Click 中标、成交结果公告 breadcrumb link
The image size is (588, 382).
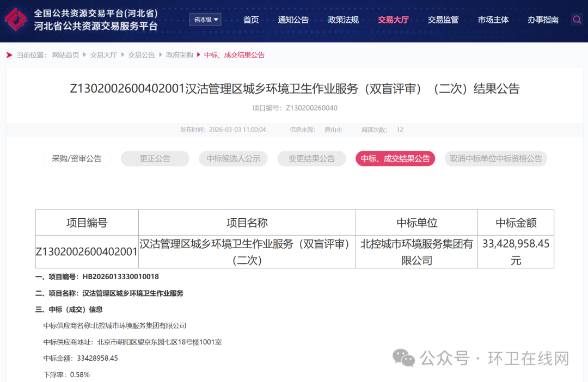234,55
